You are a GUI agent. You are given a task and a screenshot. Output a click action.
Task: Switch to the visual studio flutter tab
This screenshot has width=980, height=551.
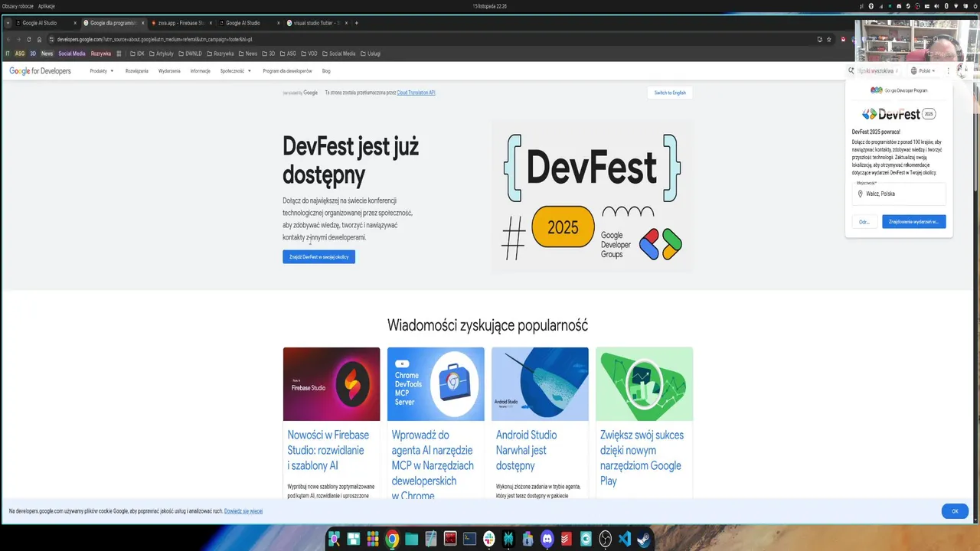pos(317,23)
